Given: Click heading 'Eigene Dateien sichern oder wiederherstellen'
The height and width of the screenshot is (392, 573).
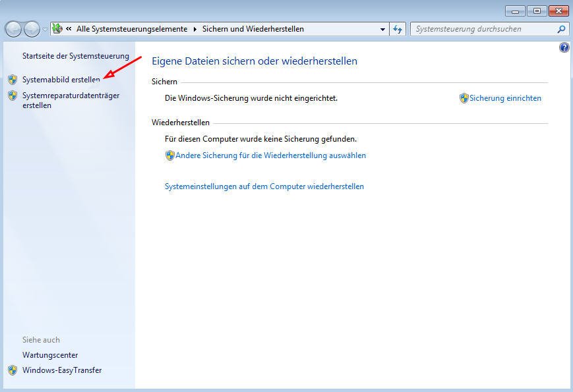Looking at the screenshot, I should [x=255, y=61].
